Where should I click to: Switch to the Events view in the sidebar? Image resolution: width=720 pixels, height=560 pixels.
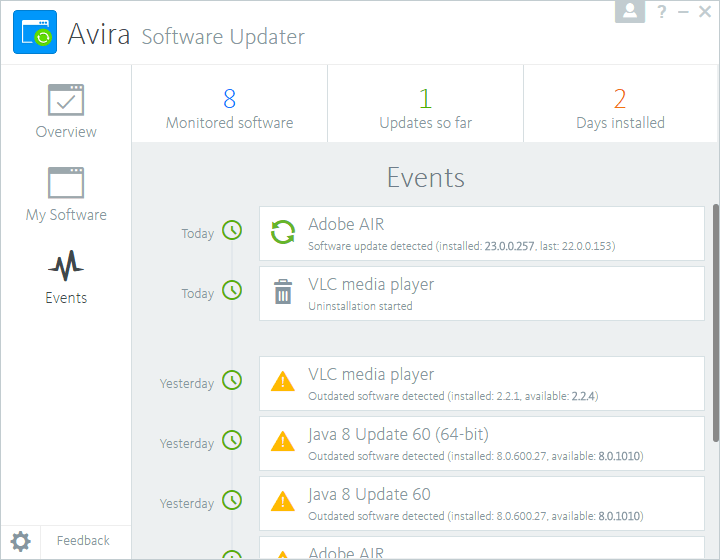66,277
